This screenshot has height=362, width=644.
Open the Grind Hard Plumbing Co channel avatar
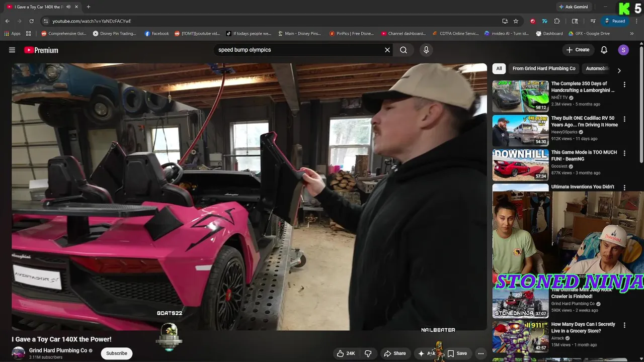tap(19, 353)
